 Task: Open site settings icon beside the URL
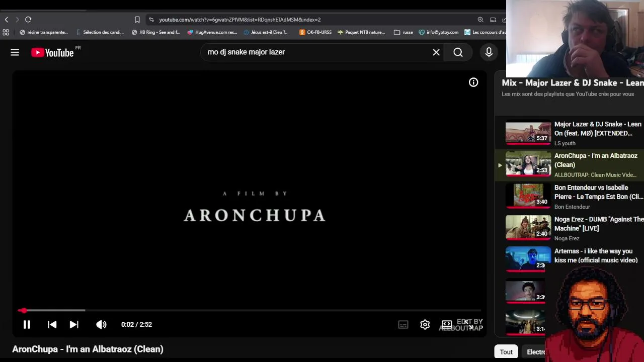(x=151, y=20)
